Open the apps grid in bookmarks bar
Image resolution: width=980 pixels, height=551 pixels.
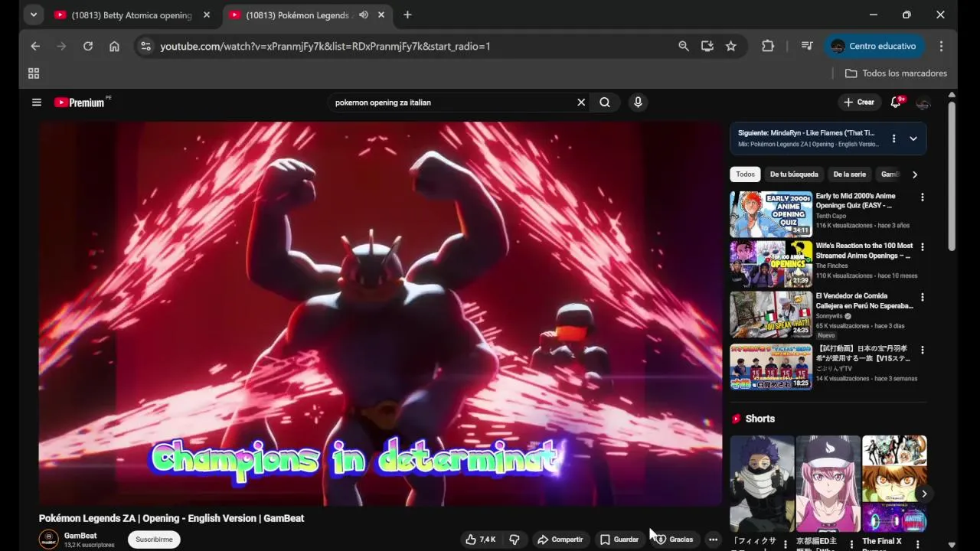pyautogui.click(x=34, y=73)
